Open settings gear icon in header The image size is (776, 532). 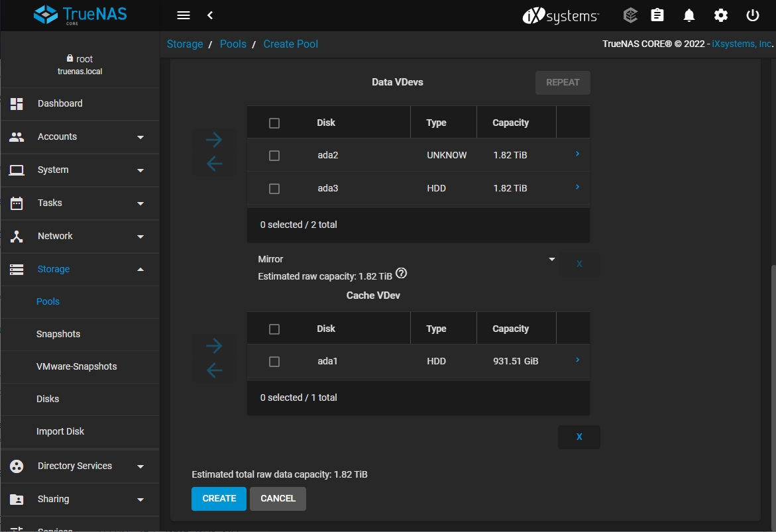(720, 15)
